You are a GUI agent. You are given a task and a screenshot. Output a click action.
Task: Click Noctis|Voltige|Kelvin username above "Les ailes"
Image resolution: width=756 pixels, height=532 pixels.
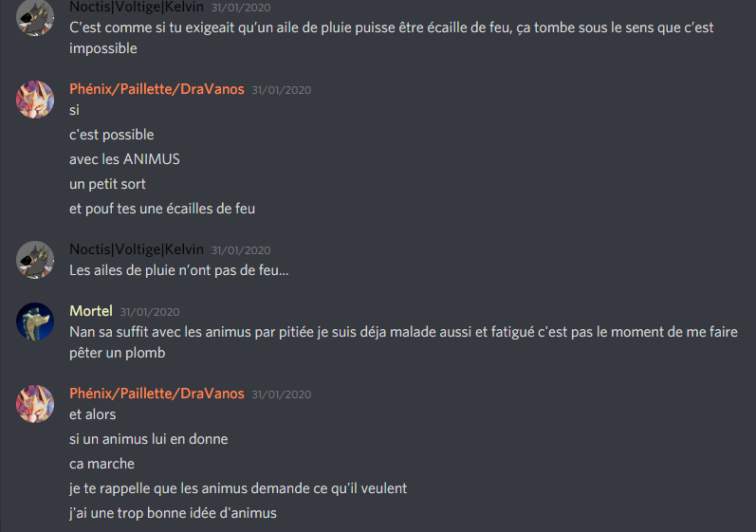point(137,249)
